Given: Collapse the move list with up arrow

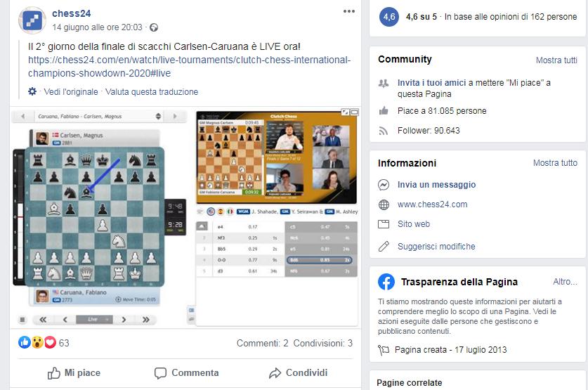Looking at the screenshot, I should coord(202,226).
